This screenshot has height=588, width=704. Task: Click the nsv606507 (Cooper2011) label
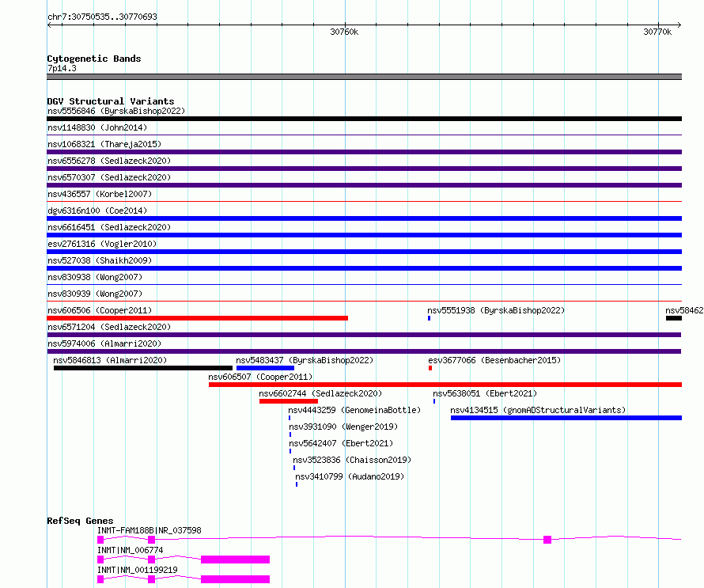pos(260,377)
